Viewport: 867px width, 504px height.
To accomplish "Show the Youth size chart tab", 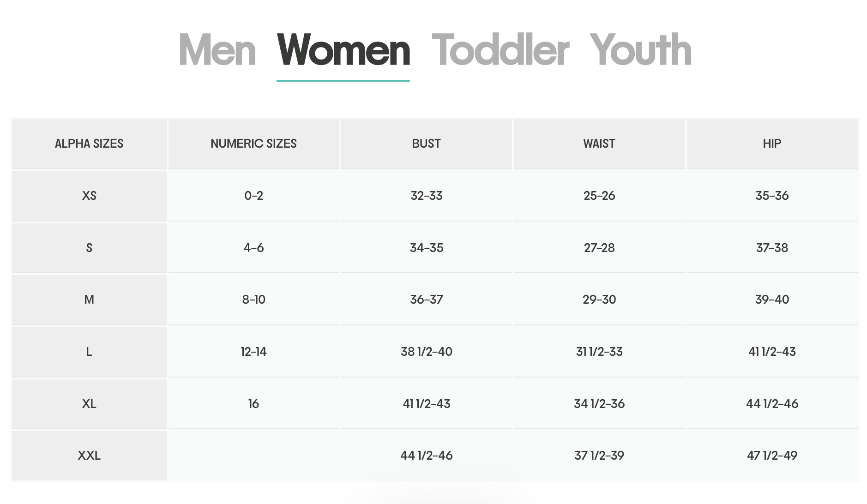I will (640, 50).
